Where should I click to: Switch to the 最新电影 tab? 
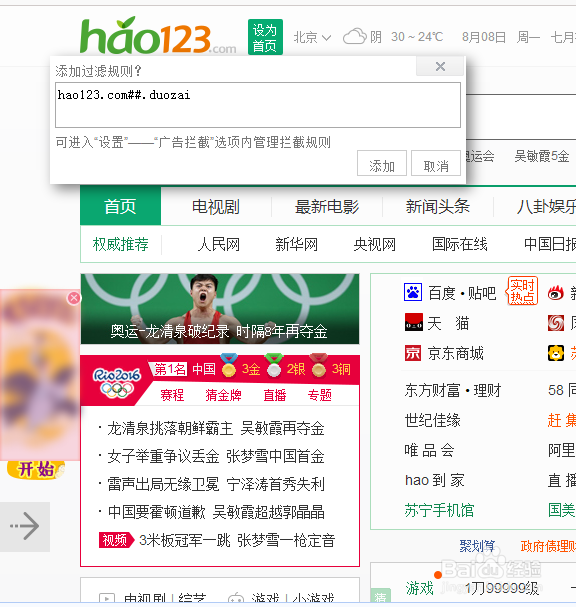point(327,207)
